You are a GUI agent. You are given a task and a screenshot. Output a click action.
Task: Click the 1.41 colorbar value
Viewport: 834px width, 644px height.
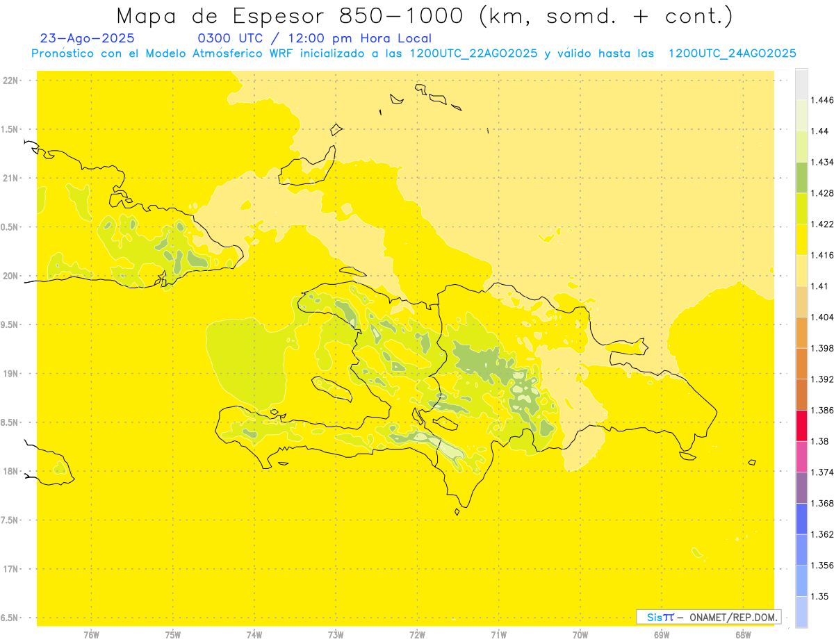(x=821, y=286)
